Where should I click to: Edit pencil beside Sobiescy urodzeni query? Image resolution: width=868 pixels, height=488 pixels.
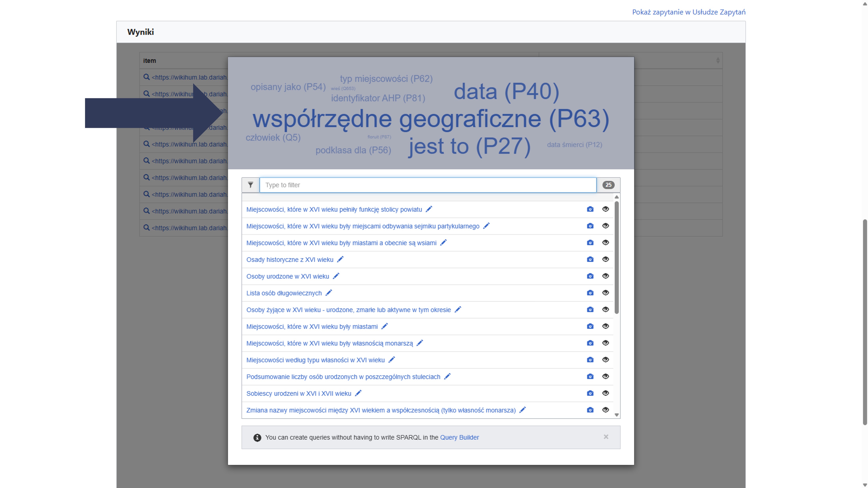pyautogui.click(x=358, y=393)
